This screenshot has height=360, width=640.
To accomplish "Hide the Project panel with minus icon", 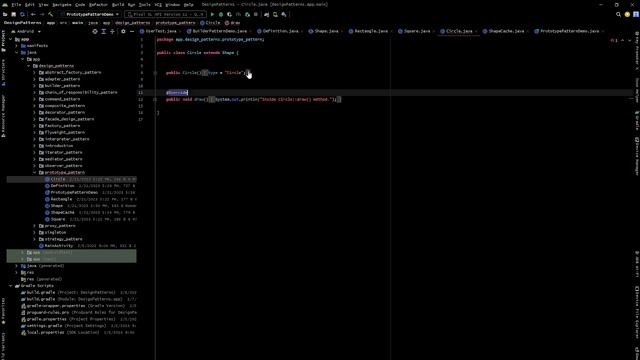I will point(131,31).
